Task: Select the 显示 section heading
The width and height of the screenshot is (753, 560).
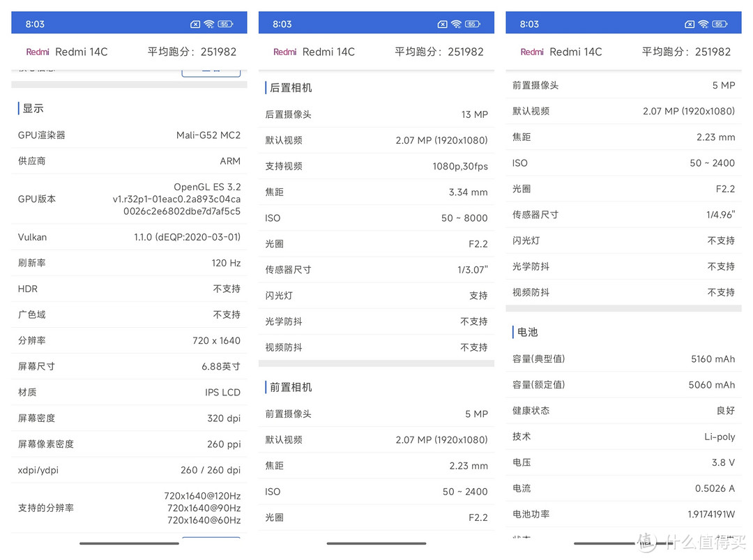Action: (x=33, y=109)
